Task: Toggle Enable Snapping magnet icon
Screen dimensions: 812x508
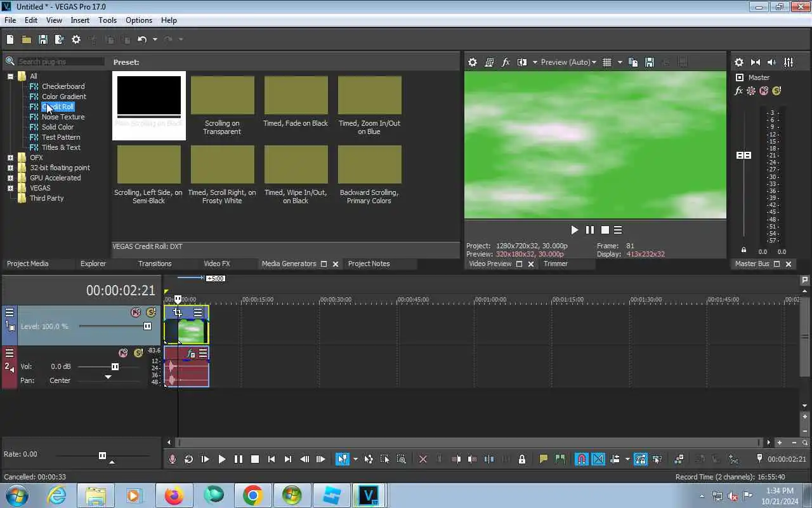Action: click(582, 459)
